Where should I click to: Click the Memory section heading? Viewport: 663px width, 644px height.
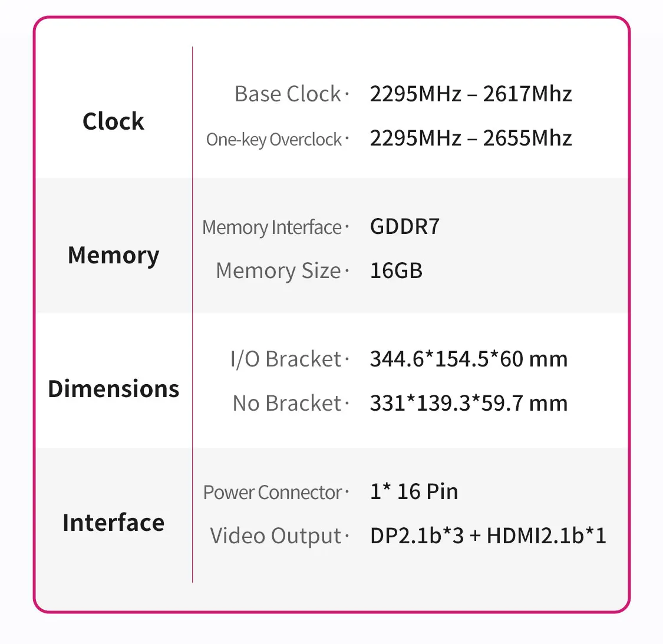(x=113, y=256)
